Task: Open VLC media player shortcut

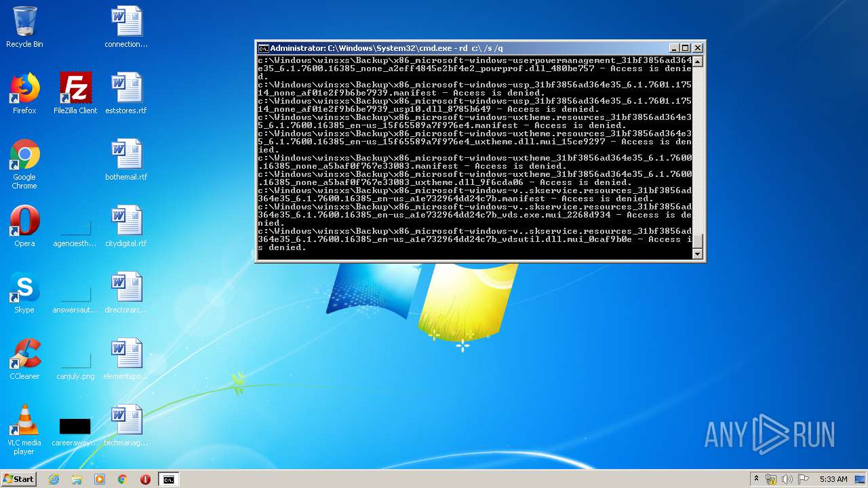Action: point(24,430)
